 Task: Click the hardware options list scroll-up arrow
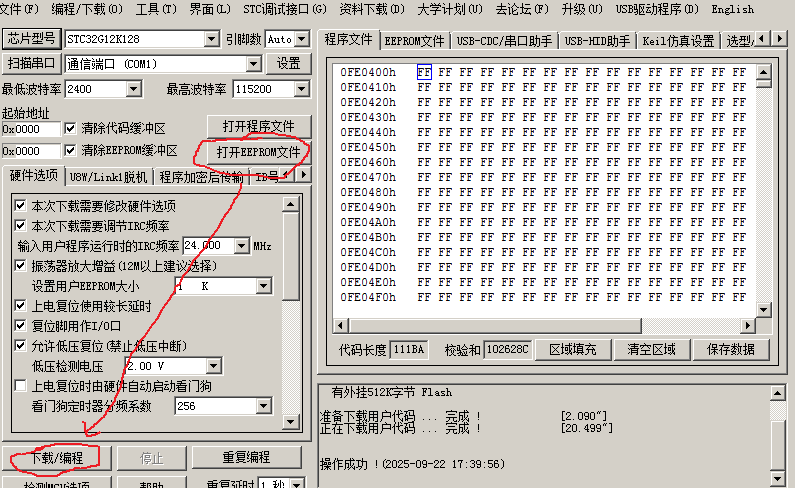291,203
